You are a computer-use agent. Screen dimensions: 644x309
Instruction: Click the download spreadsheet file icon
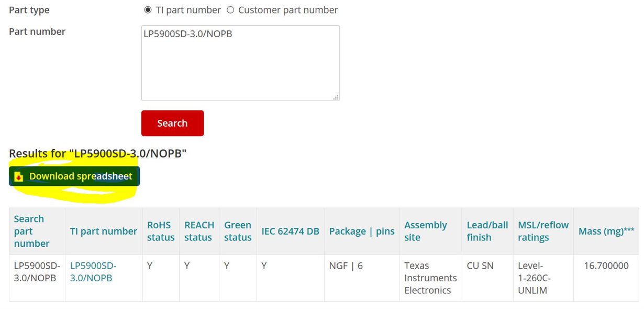(19, 176)
